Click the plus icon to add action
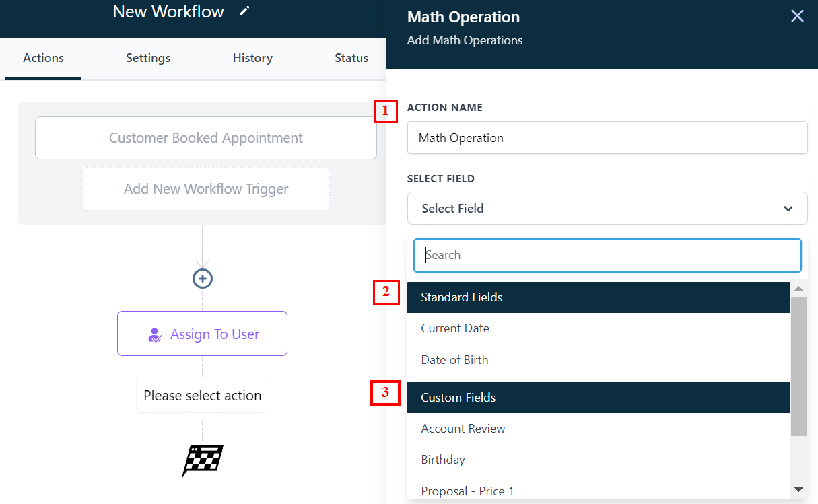818x504 pixels. (203, 279)
